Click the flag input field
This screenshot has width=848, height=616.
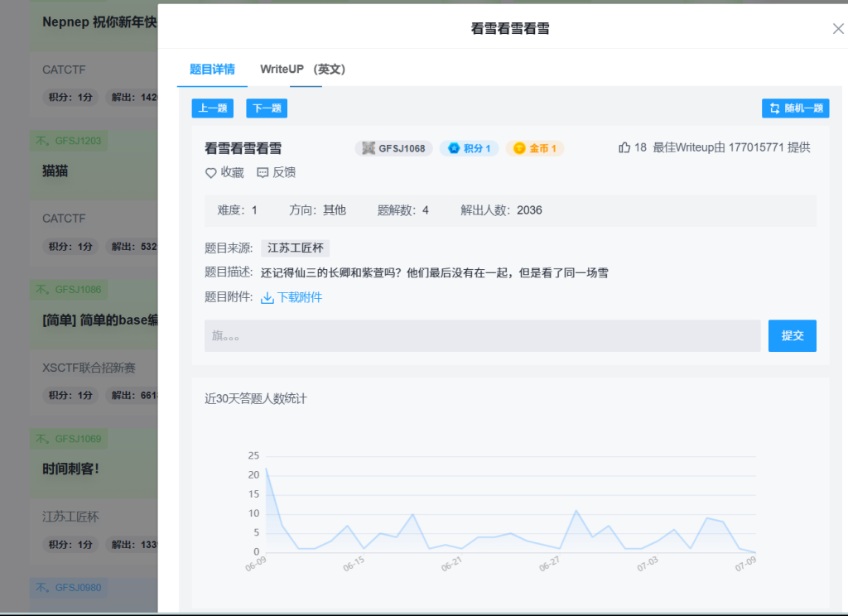click(482, 336)
